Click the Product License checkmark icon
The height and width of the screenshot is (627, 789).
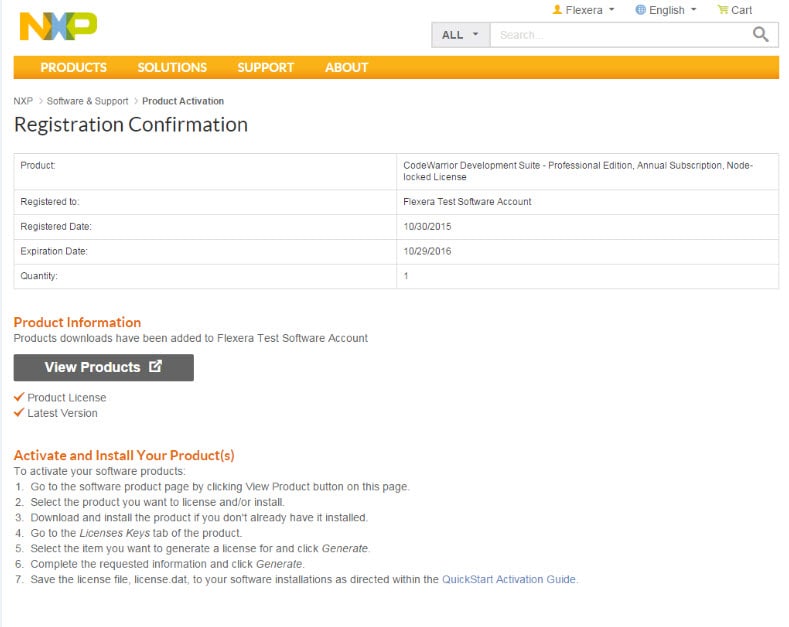19,397
